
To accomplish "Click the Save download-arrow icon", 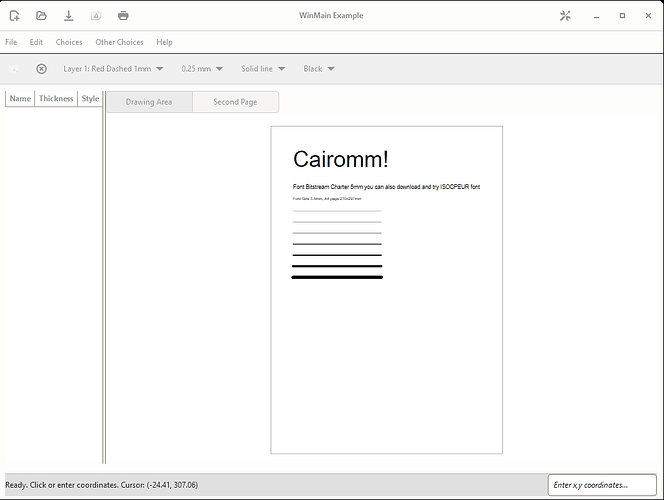I will point(69,16).
